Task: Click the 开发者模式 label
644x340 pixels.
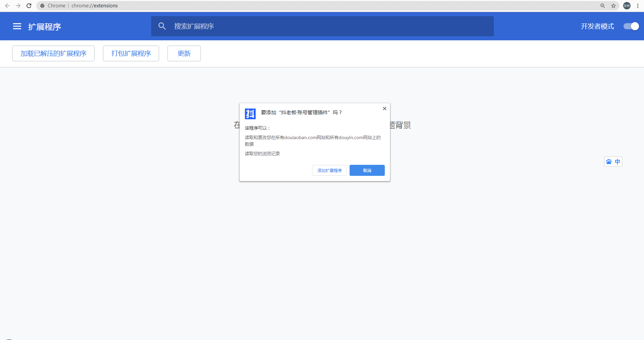Action: coord(597,26)
